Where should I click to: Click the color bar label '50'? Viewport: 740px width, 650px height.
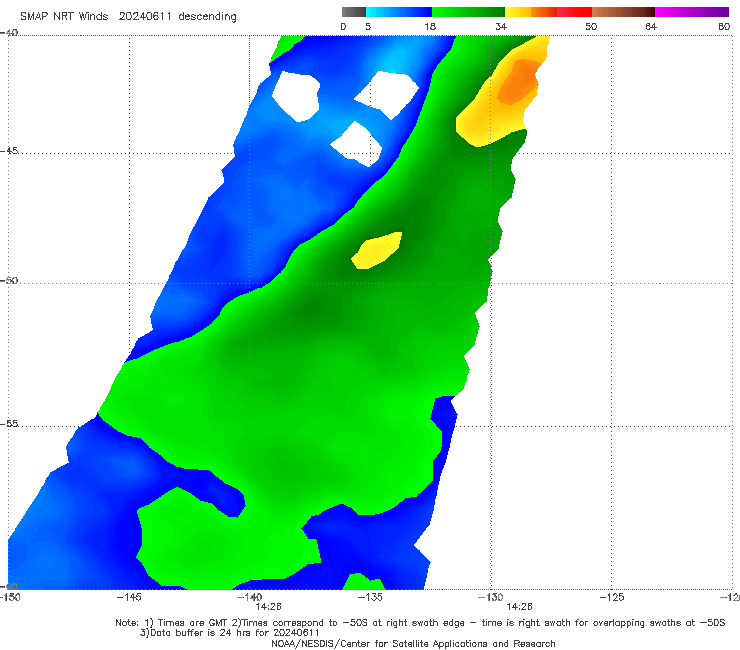(x=591, y=27)
